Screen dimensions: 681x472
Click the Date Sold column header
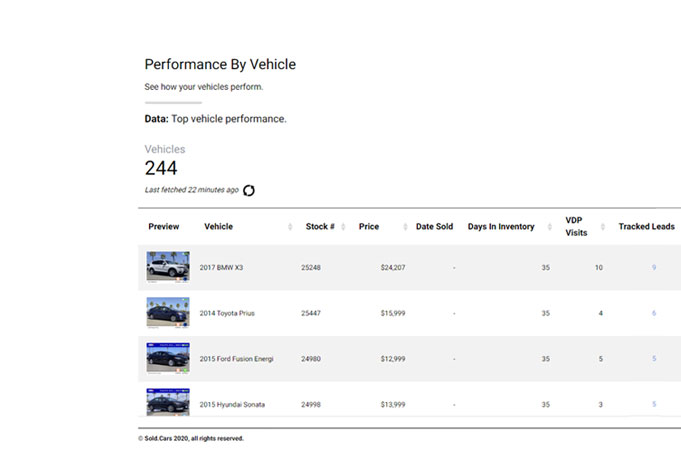tap(434, 227)
